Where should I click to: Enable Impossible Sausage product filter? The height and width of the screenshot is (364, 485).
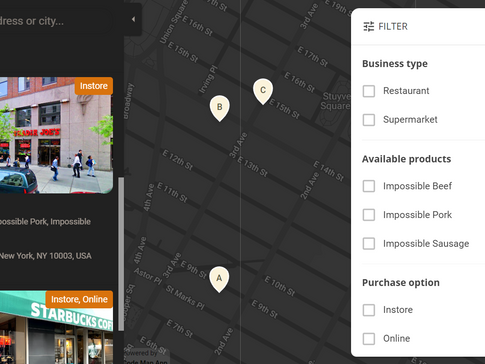[x=369, y=243]
